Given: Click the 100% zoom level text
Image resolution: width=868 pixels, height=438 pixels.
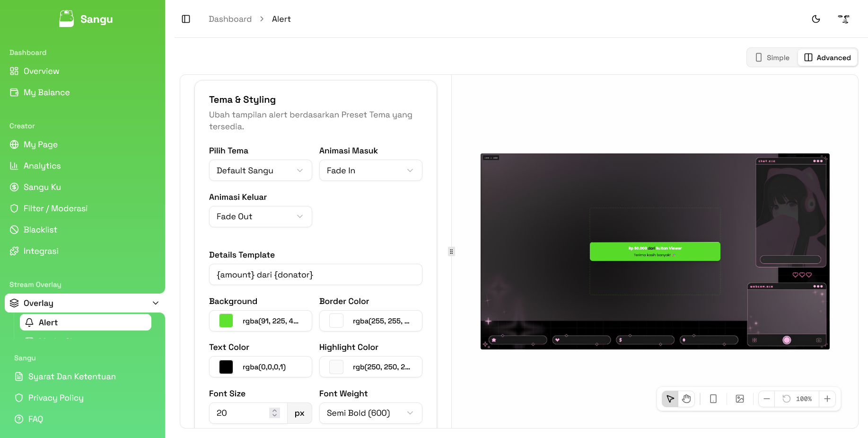Looking at the screenshot, I should tap(804, 399).
